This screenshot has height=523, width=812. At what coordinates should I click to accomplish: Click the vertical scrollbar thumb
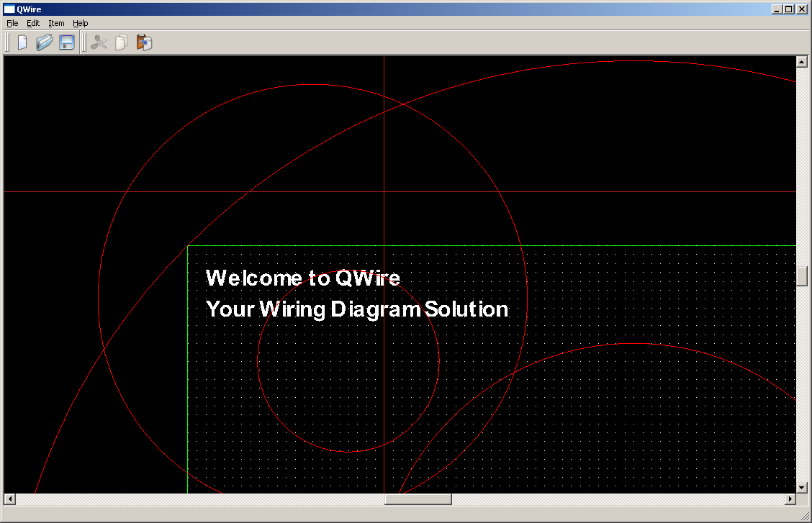(x=802, y=276)
